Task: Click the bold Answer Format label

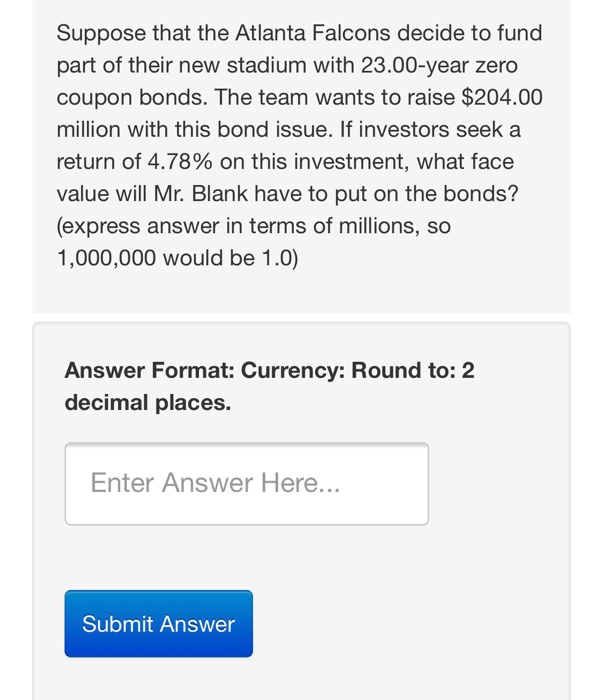Action: 150,371
